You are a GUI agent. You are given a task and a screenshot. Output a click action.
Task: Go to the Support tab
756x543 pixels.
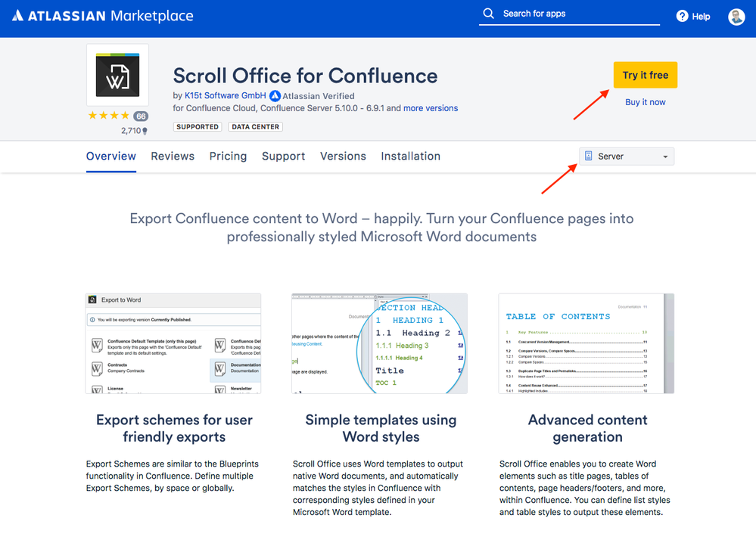(284, 156)
